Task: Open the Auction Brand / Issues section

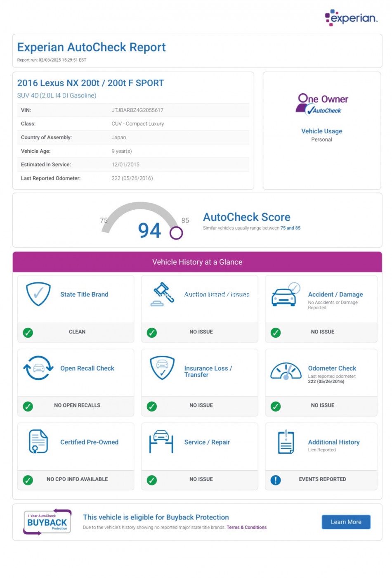Action: (217, 294)
